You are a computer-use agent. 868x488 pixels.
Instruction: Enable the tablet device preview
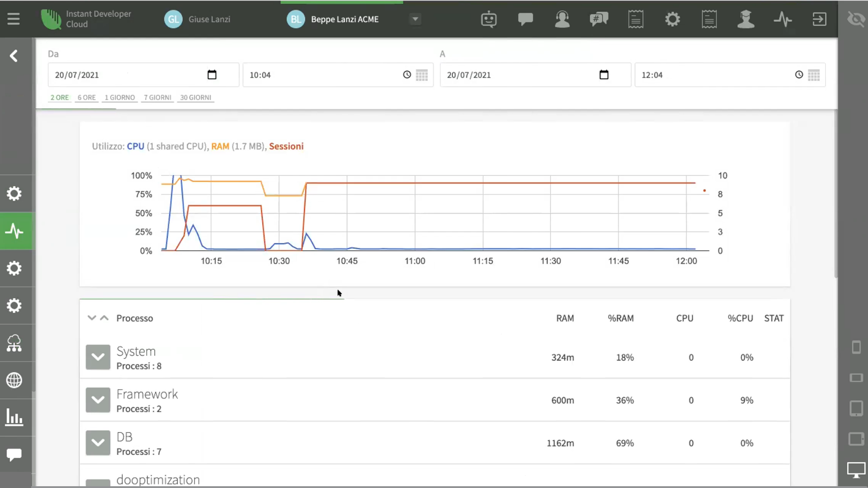(x=856, y=408)
